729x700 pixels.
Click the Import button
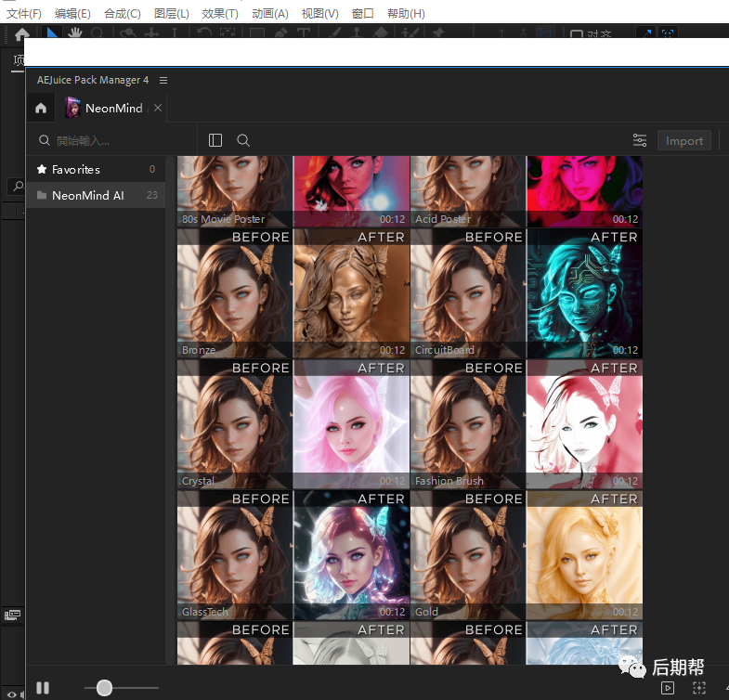[683, 140]
